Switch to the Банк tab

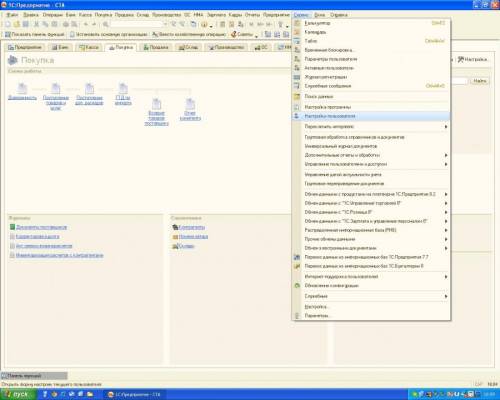60,47
